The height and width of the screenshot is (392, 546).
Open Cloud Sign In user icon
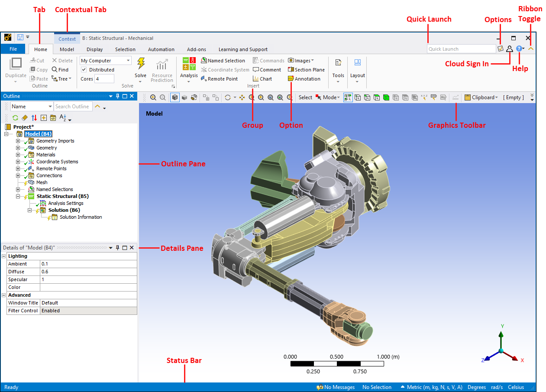click(x=510, y=49)
